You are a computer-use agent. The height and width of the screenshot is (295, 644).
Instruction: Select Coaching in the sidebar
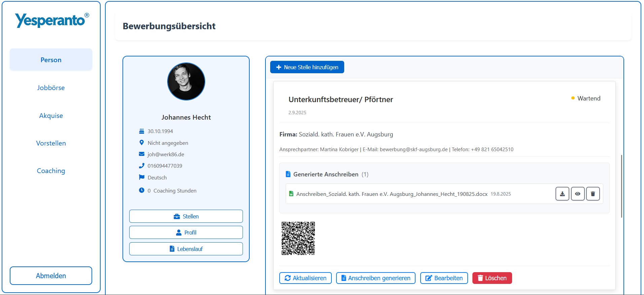tap(51, 171)
